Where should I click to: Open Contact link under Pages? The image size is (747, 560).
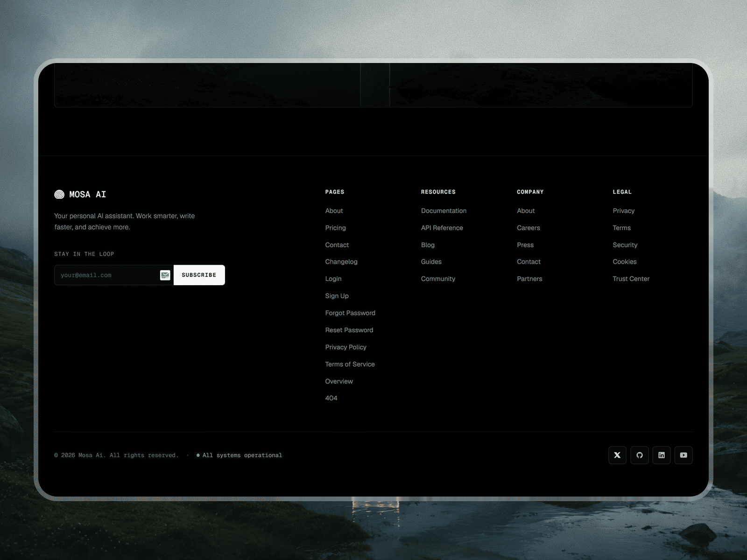click(x=337, y=245)
